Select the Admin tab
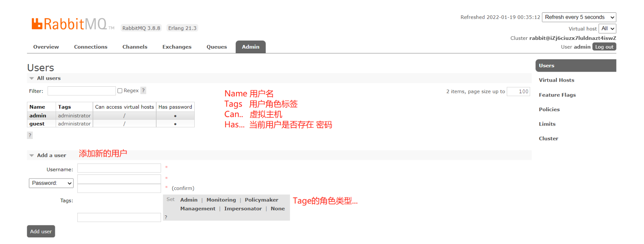Viewport: 644px width, 244px height. 251,47
